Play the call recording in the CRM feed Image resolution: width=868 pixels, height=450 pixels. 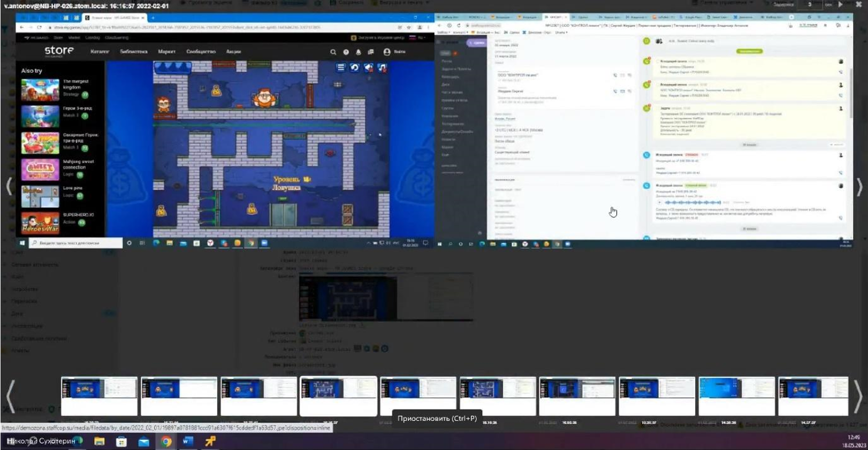tap(660, 202)
